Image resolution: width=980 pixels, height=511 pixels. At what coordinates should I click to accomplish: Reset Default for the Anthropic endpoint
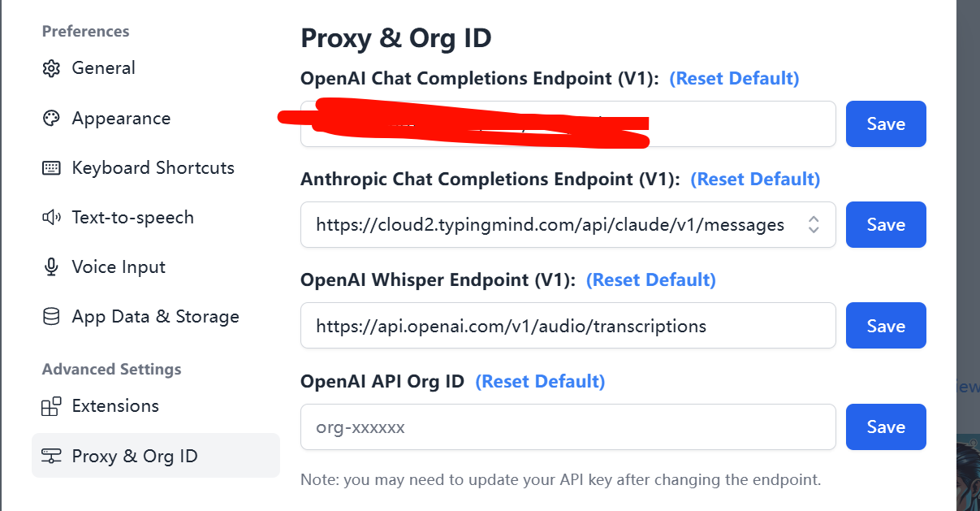click(755, 180)
